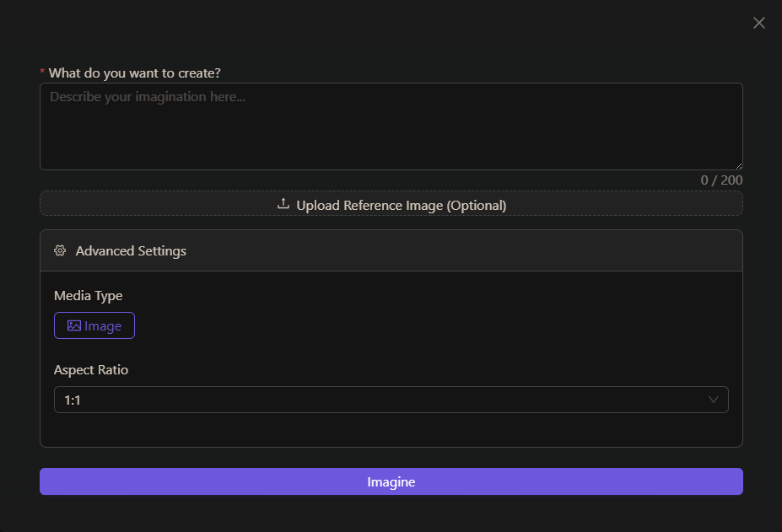Click the 'Aspect Ratio' label
The image size is (782, 532).
91,370
